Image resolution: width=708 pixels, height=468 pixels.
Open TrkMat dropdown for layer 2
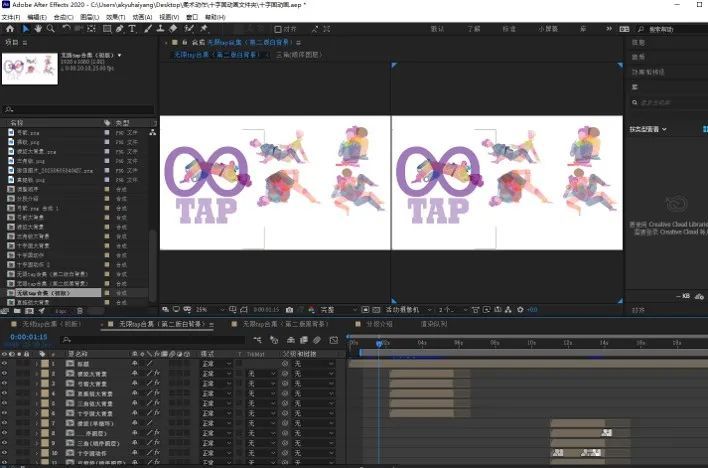[x=262, y=374]
